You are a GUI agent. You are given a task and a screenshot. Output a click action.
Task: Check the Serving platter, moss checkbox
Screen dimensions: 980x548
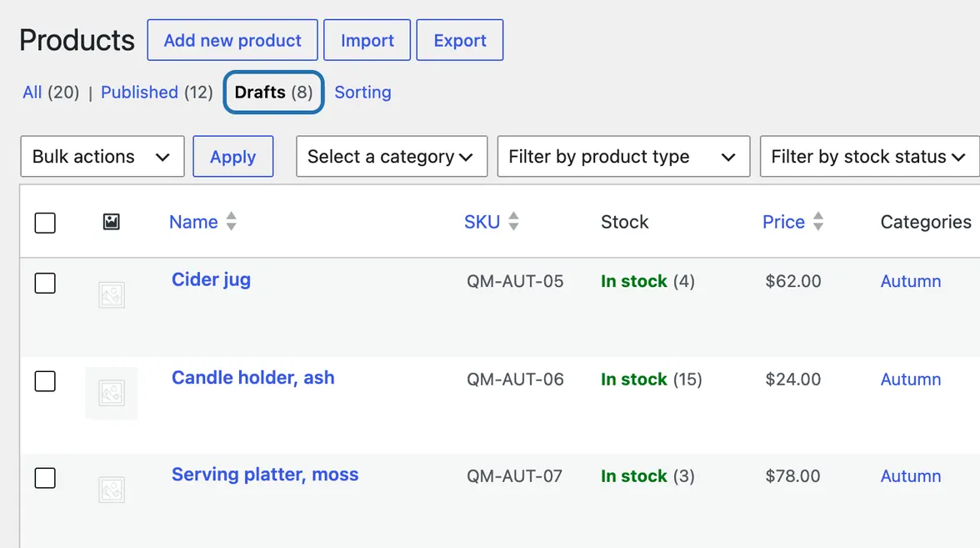45,478
